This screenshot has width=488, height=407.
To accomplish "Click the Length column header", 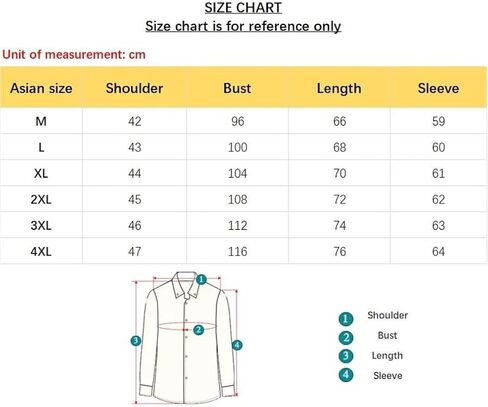I will tap(339, 89).
